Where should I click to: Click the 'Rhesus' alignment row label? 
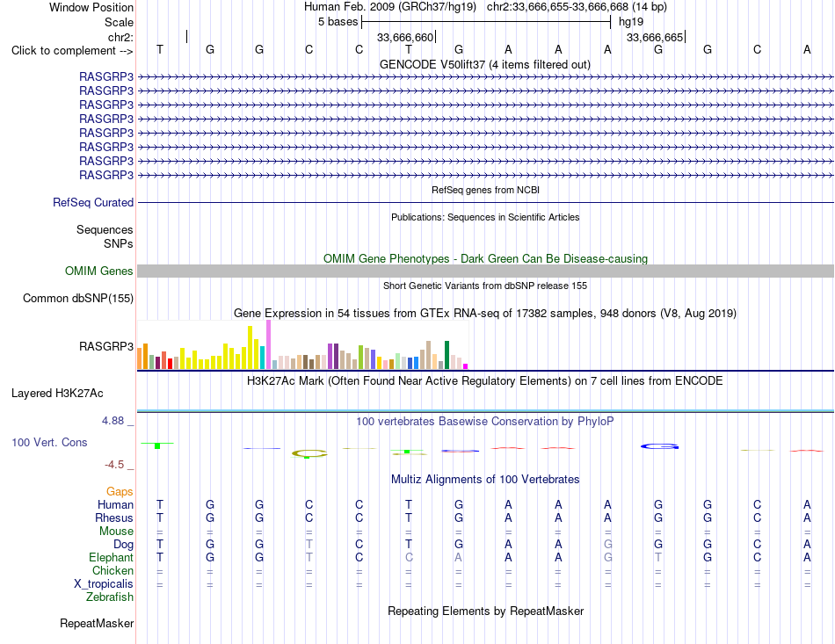[x=114, y=517]
